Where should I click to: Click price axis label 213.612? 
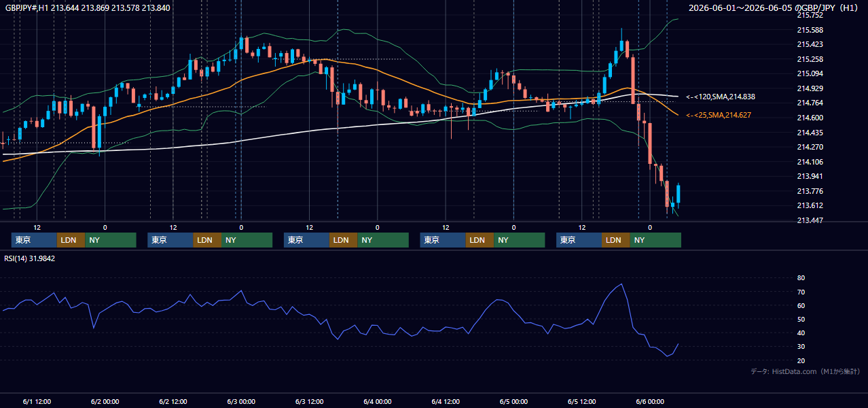coord(810,205)
